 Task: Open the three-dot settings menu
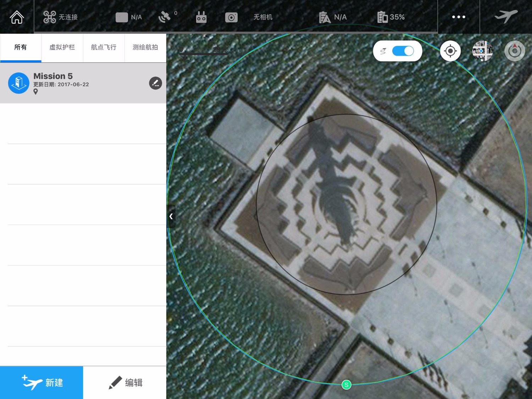coord(459,17)
